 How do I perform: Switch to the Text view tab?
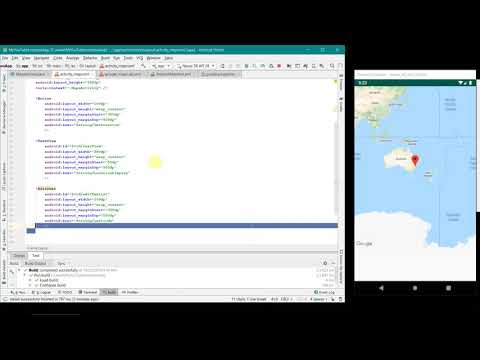36,256
